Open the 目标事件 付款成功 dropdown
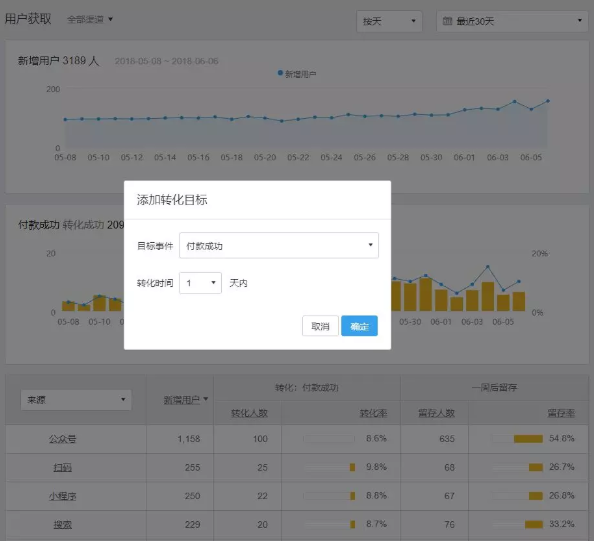The height and width of the screenshot is (541, 594). click(x=279, y=245)
